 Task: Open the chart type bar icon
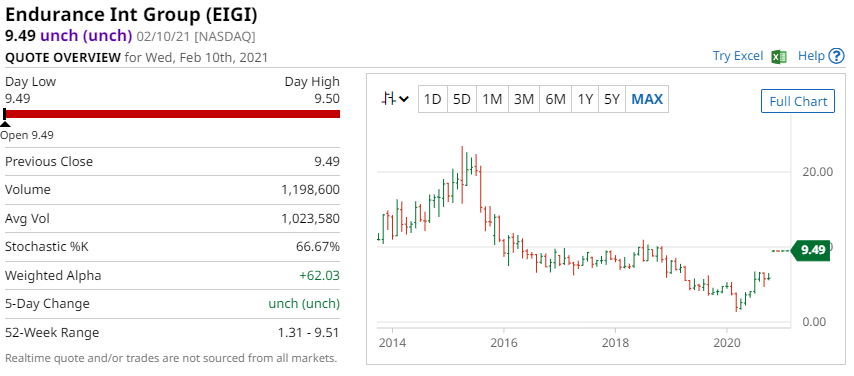pos(388,99)
